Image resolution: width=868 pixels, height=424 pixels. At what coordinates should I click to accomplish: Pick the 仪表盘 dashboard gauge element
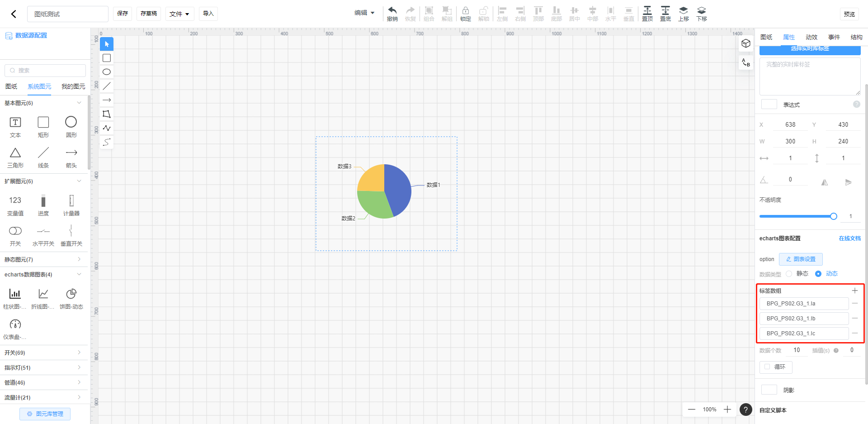pyautogui.click(x=15, y=329)
